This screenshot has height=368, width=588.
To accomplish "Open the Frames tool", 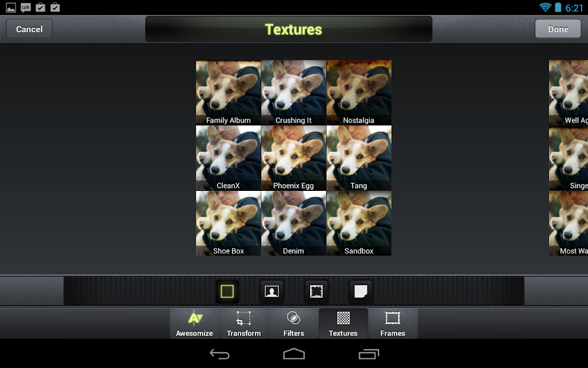I will (x=393, y=324).
